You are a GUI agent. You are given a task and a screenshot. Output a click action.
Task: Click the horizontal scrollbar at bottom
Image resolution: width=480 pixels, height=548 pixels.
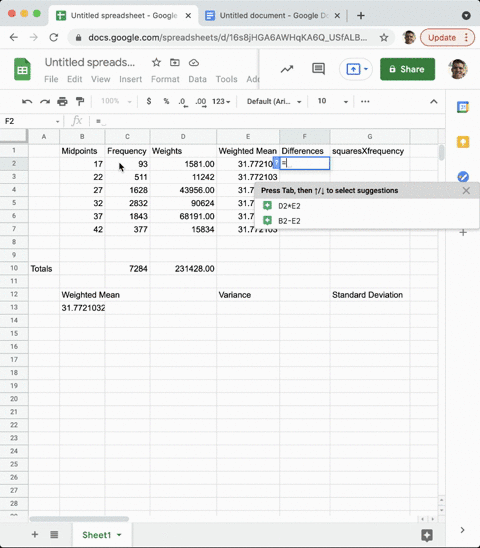(79, 519)
